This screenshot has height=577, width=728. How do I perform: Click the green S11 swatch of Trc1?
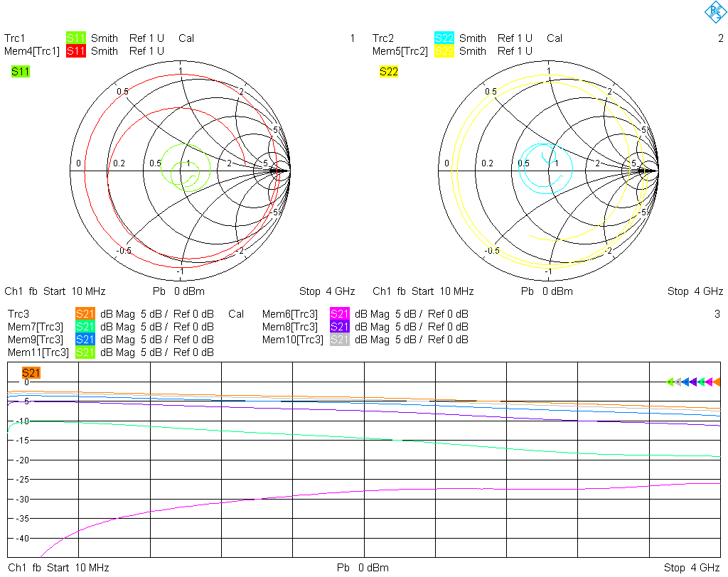(x=75, y=38)
